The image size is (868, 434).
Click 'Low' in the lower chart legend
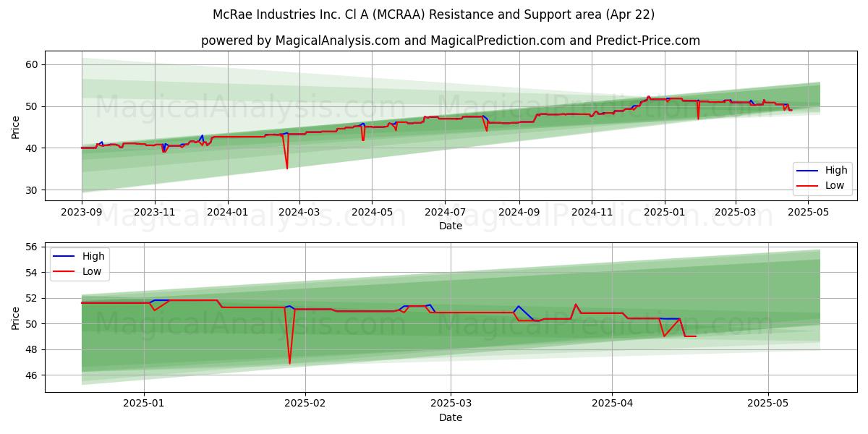(x=92, y=271)
